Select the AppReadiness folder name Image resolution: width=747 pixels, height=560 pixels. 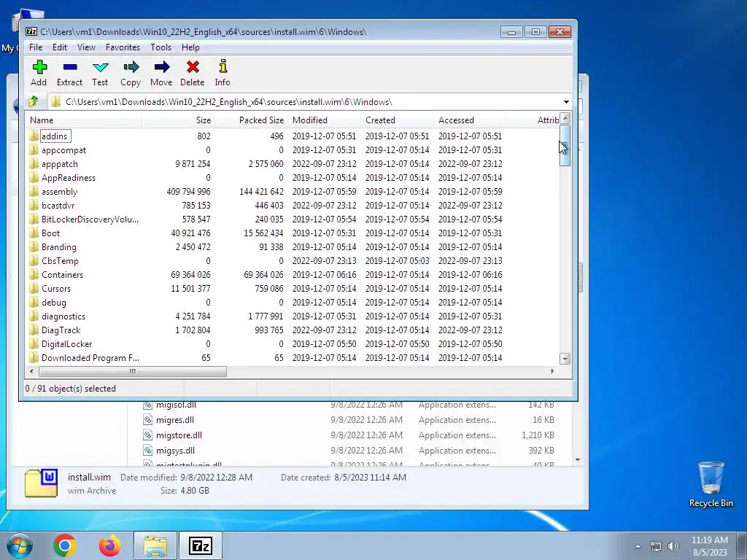tap(68, 178)
